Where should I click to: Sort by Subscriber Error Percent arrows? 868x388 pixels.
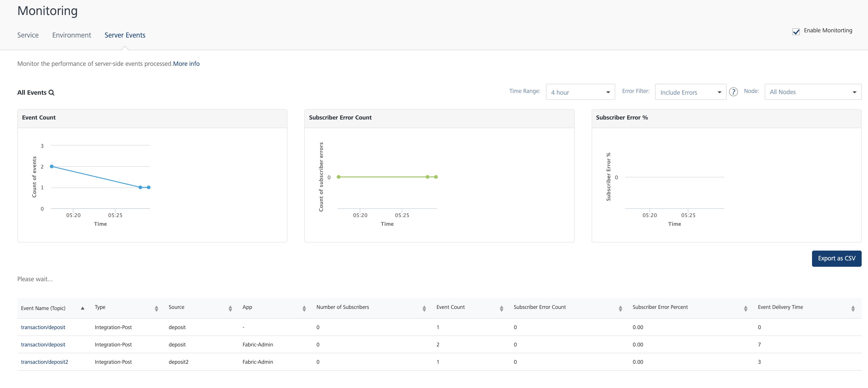[745, 308]
